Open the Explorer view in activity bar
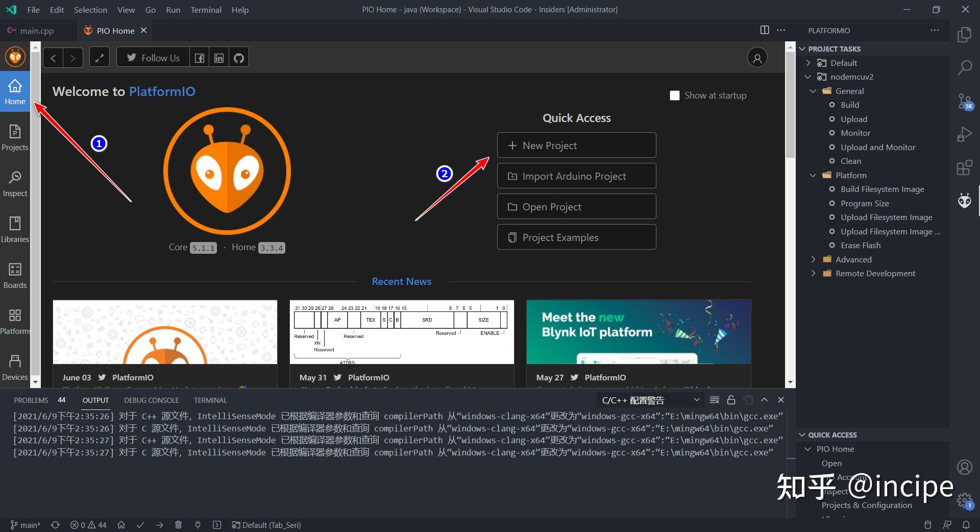Viewport: 980px width, 532px height. 964,35
